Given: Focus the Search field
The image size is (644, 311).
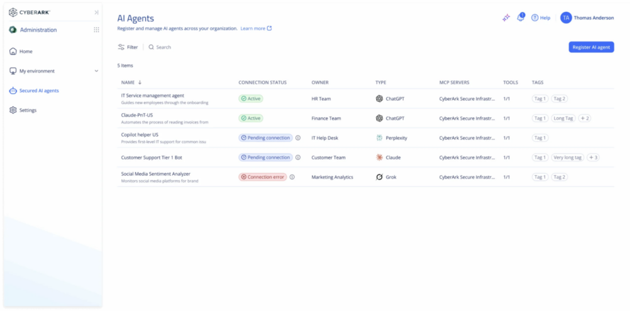Looking at the screenshot, I should pos(160,47).
